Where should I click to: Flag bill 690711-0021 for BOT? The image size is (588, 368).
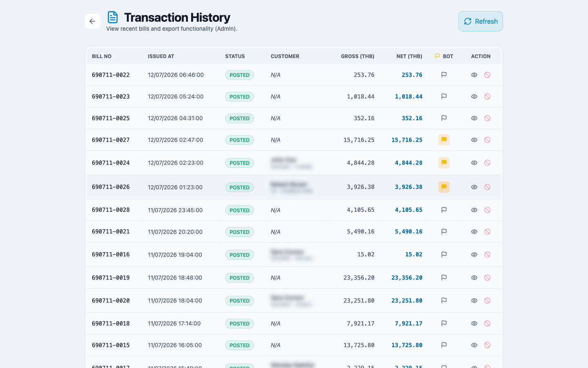click(x=444, y=231)
